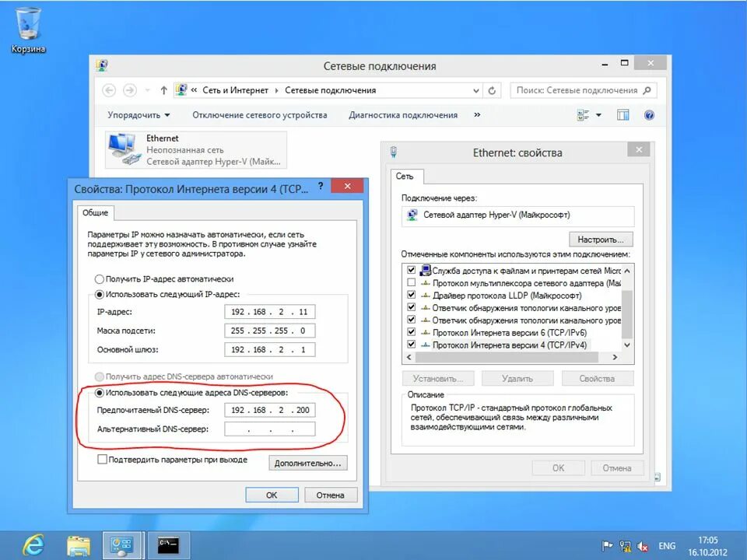Select Использовать следующий IP-адрес radio button
Viewport: 747px width, 560px height.
(x=99, y=295)
